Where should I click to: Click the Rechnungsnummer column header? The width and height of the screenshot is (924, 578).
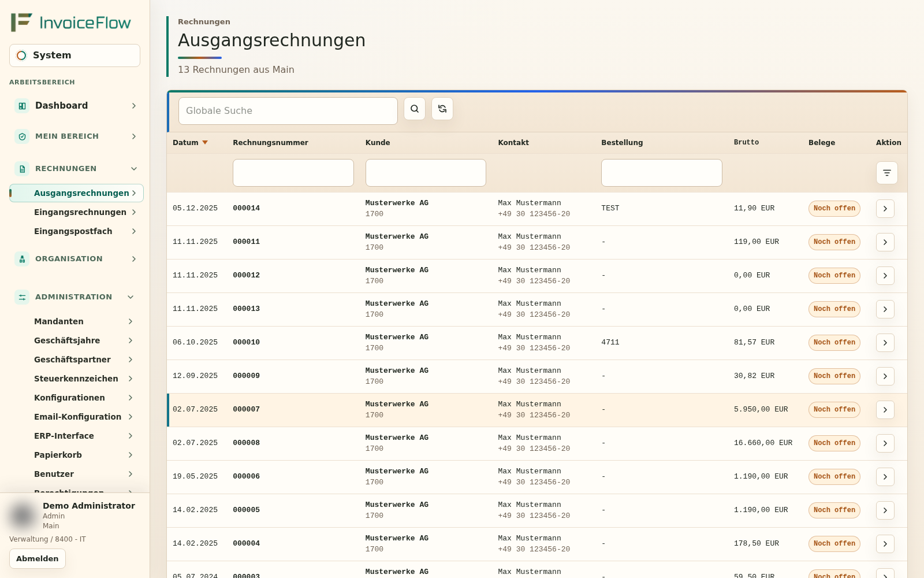coord(270,143)
